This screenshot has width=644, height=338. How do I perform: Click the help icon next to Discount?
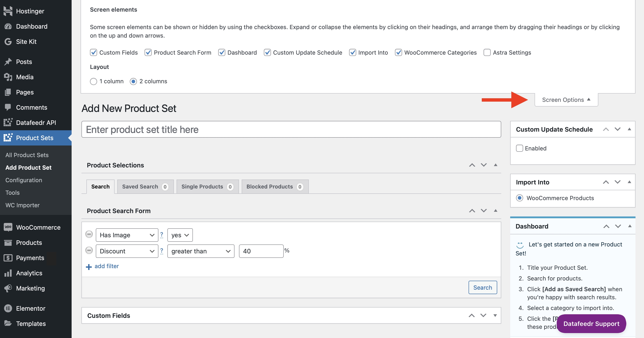162,250
